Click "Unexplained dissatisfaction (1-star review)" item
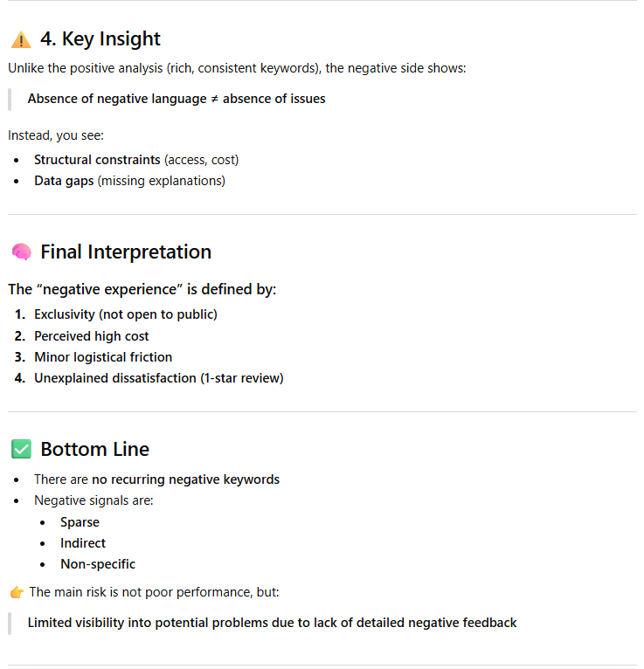The image size is (644, 669). [x=159, y=378]
